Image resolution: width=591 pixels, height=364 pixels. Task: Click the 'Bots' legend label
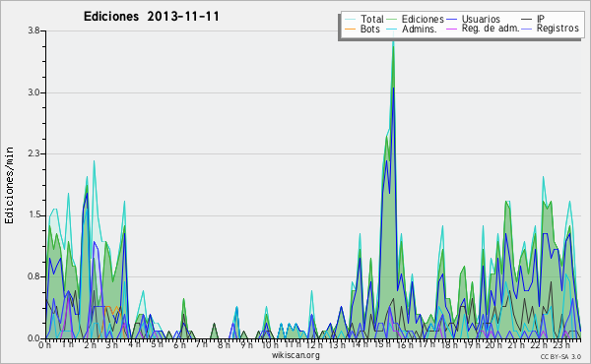[370, 29]
